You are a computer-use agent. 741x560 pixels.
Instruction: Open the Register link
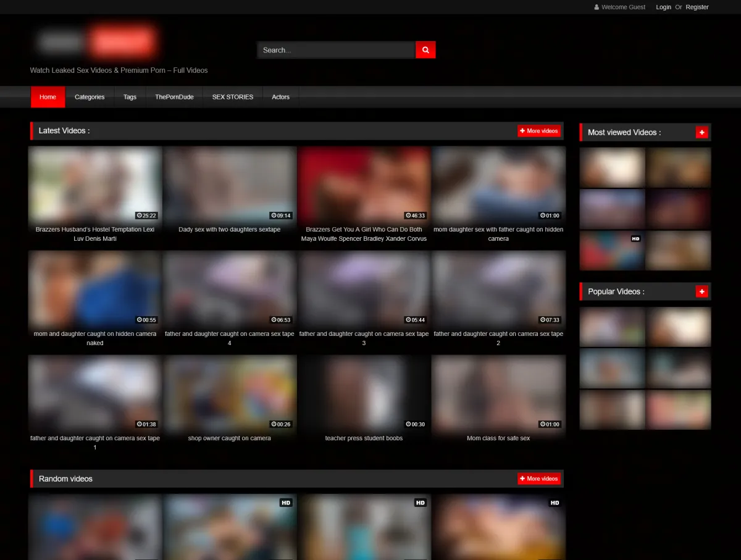coord(697,7)
